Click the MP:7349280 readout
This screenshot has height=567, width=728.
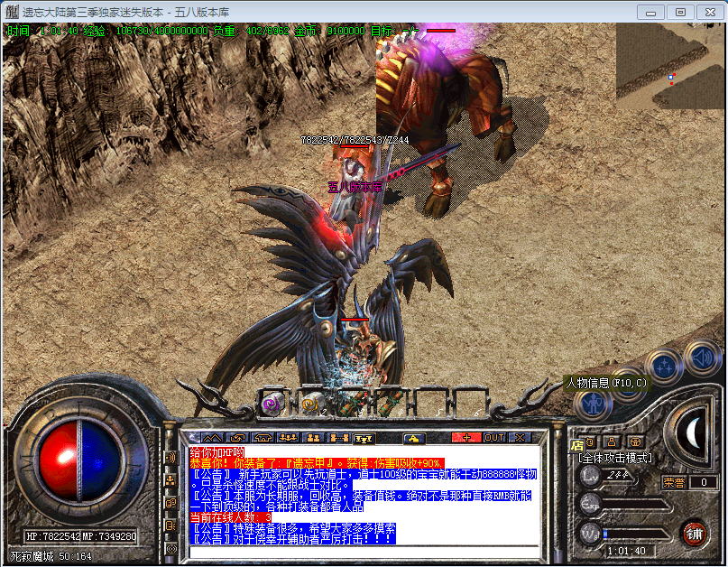109,536
